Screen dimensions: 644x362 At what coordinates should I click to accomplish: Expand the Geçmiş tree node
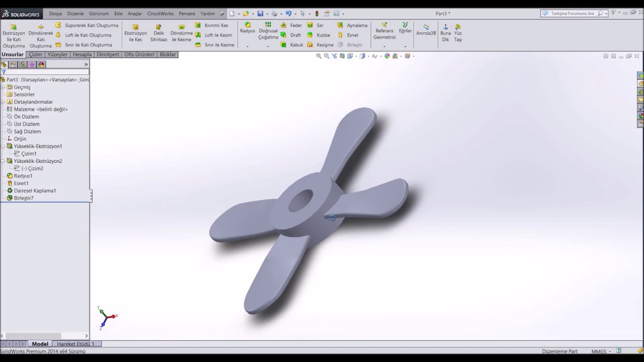click(x=3, y=87)
